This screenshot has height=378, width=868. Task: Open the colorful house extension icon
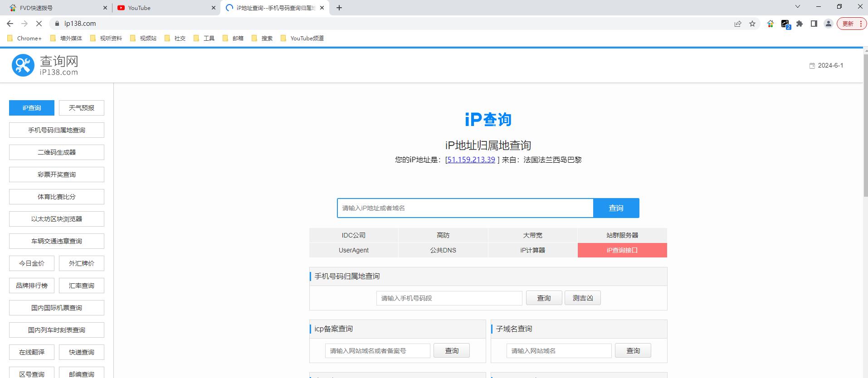(x=770, y=24)
